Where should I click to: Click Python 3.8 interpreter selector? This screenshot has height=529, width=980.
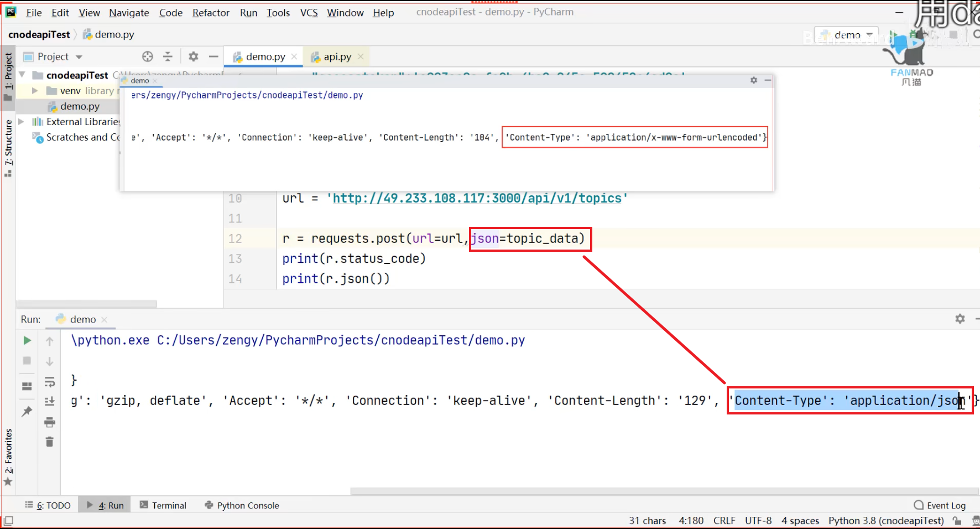(x=886, y=521)
